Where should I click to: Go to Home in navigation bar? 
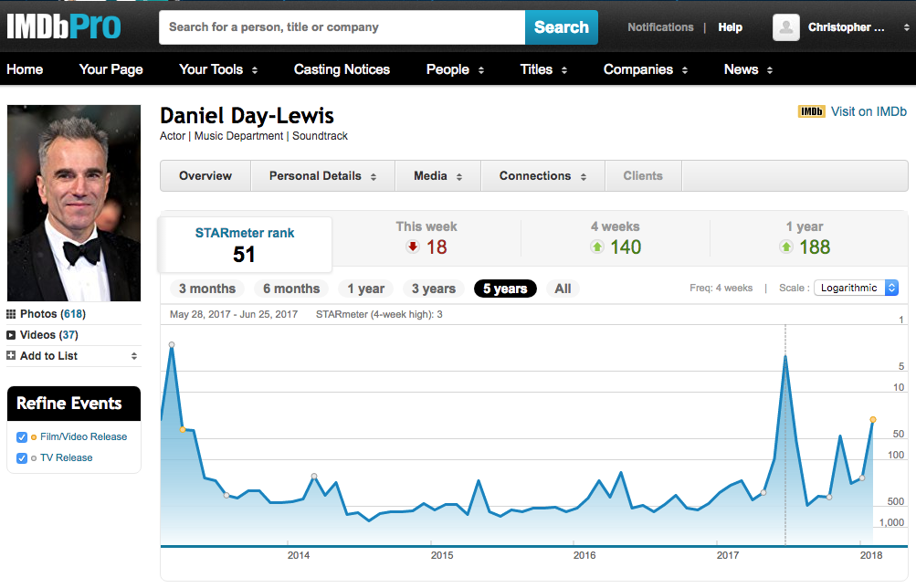pos(25,69)
